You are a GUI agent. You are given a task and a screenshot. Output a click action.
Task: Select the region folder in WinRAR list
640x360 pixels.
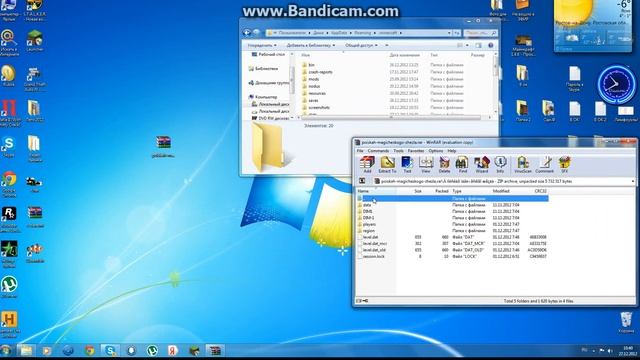click(x=369, y=231)
